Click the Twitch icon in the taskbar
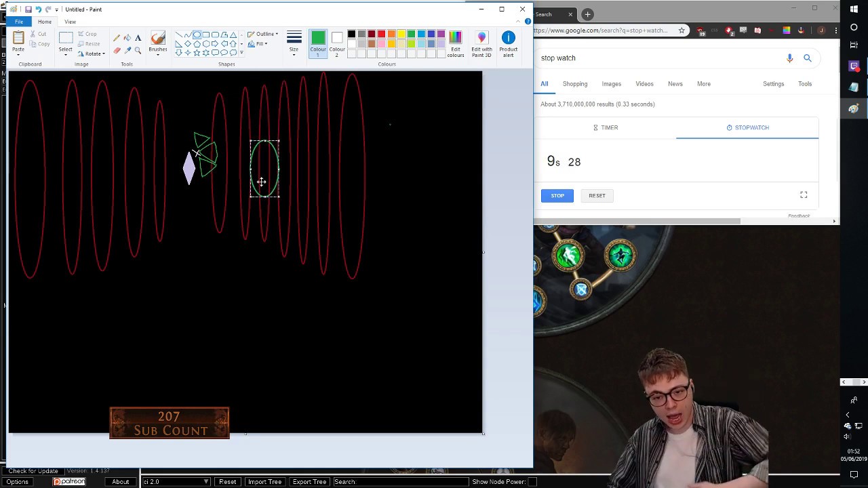The image size is (868, 488). 854,66
